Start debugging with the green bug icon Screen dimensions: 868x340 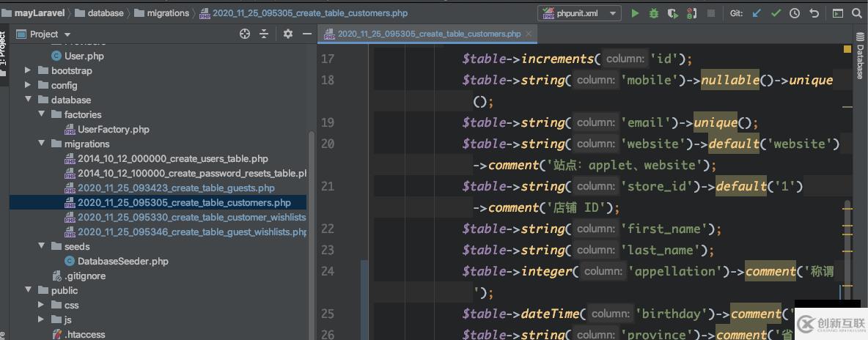(x=654, y=13)
